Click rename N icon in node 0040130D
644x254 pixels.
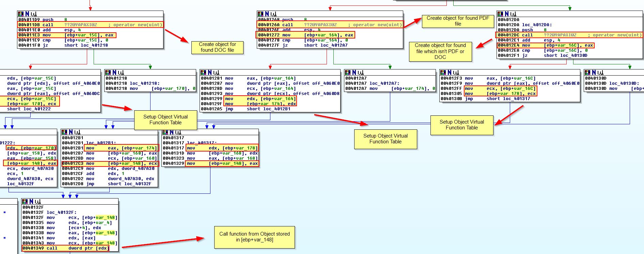point(594,73)
